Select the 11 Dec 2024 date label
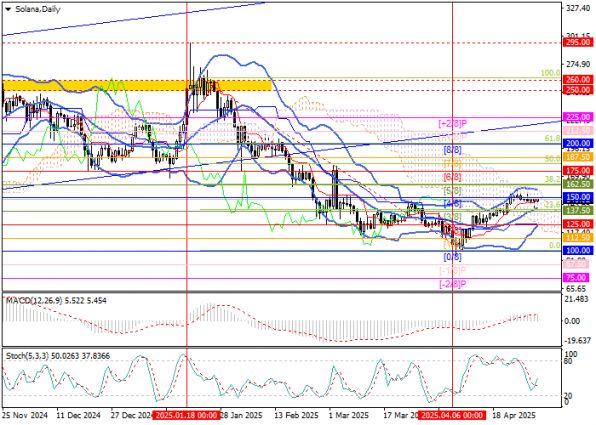This screenshot has width=596, height=425. coord(79,415)
